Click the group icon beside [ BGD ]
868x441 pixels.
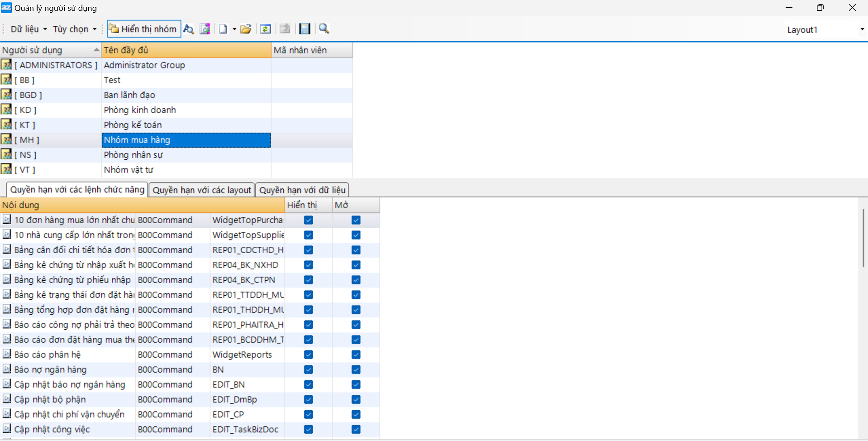[x=6, y=95]
